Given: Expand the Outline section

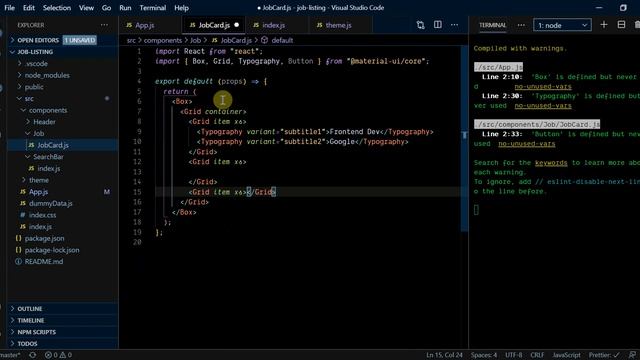Looking at the screenshot, I should [29, 309].
